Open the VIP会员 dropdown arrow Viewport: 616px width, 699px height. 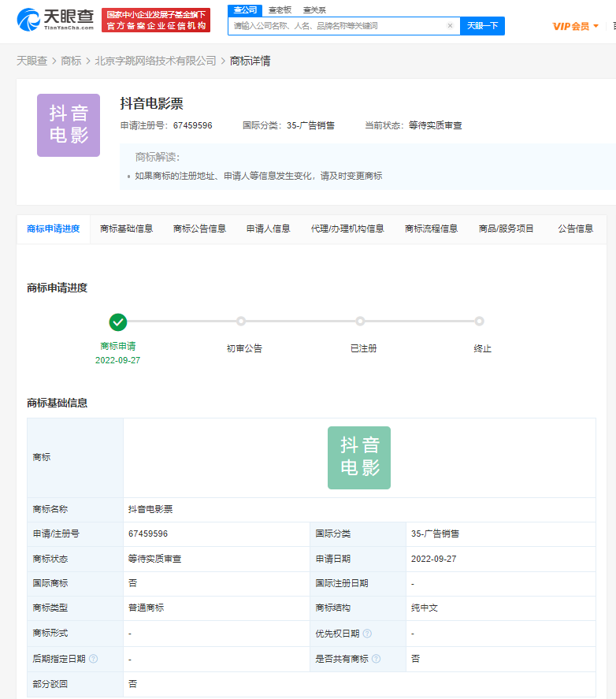click(x=596, y=26)
